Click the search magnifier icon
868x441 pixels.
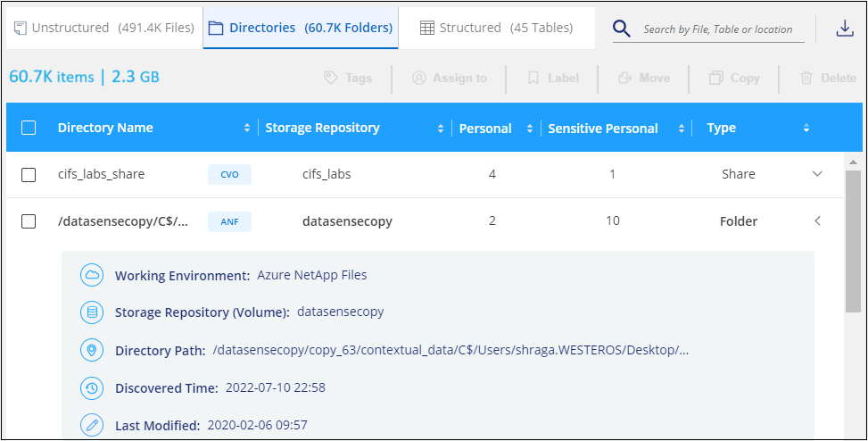[x=623, y=29]
